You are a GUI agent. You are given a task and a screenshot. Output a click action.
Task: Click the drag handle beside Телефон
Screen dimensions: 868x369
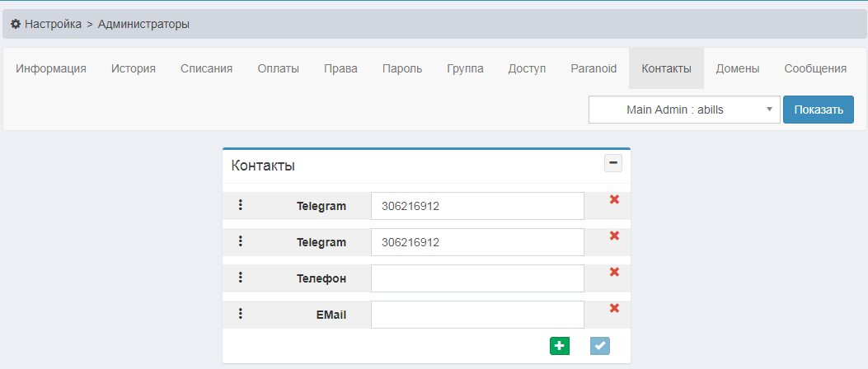pos(241,278)
